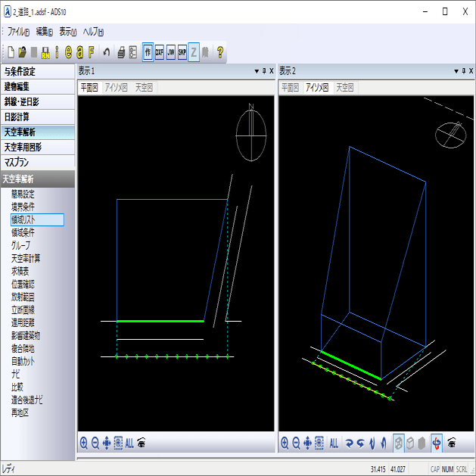Click the DXF toolbar icon

coord(160,52)
